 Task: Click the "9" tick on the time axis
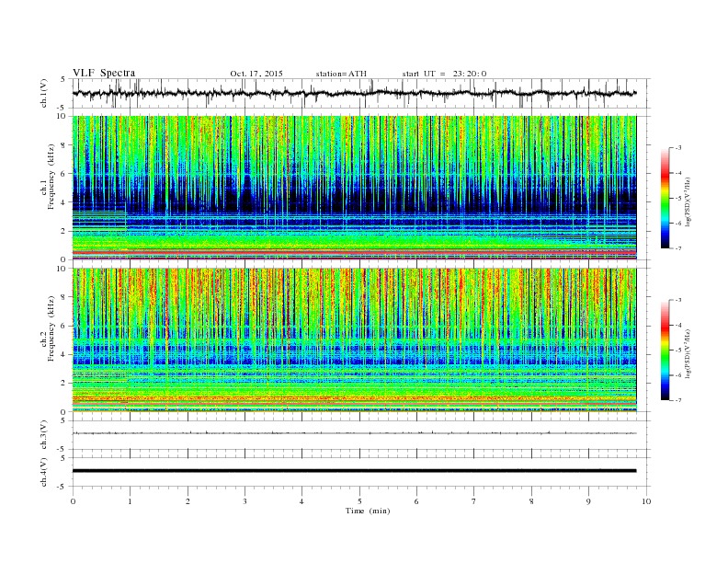588,501
